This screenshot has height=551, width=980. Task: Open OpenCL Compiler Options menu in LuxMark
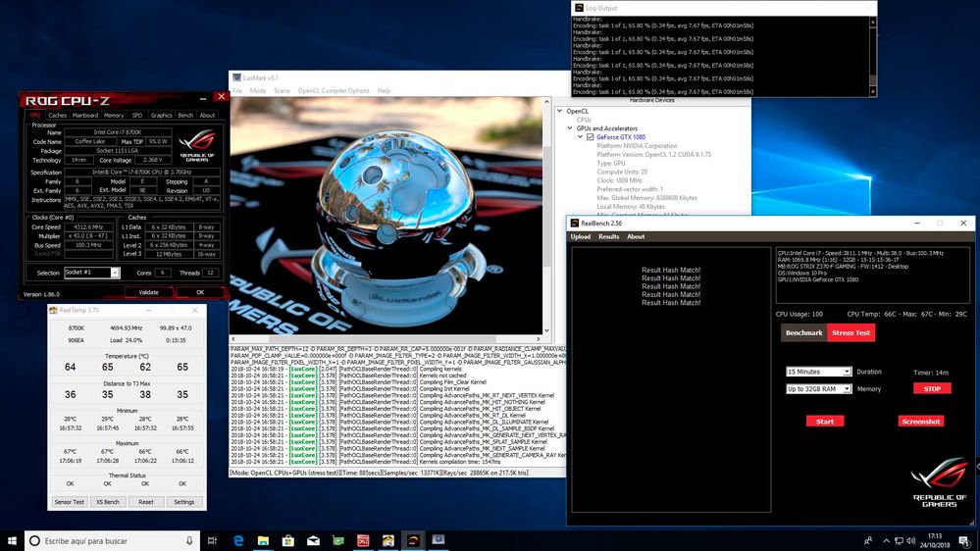pos(334,90)
